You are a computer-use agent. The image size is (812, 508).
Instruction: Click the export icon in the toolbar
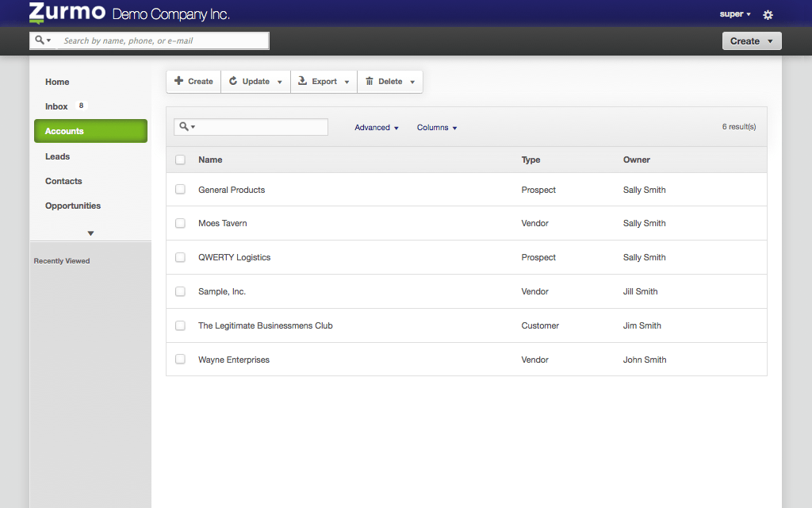click(x=302, y=81)
